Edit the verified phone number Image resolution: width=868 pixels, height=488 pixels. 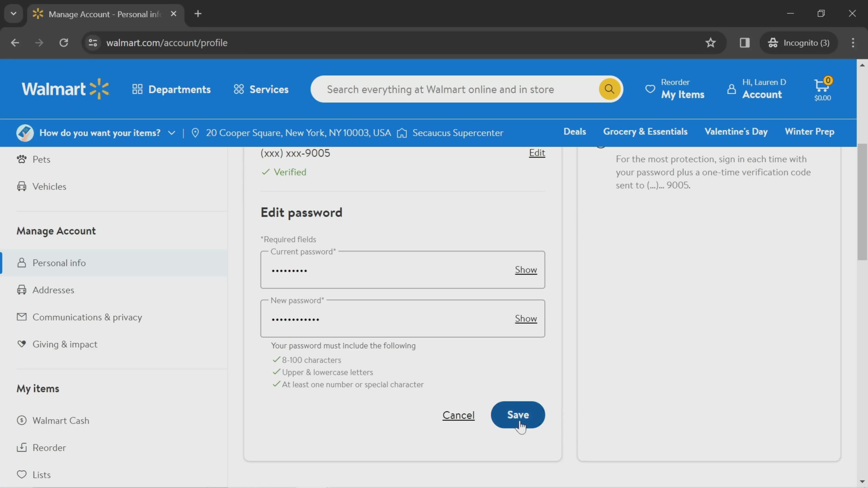[537, 153]
